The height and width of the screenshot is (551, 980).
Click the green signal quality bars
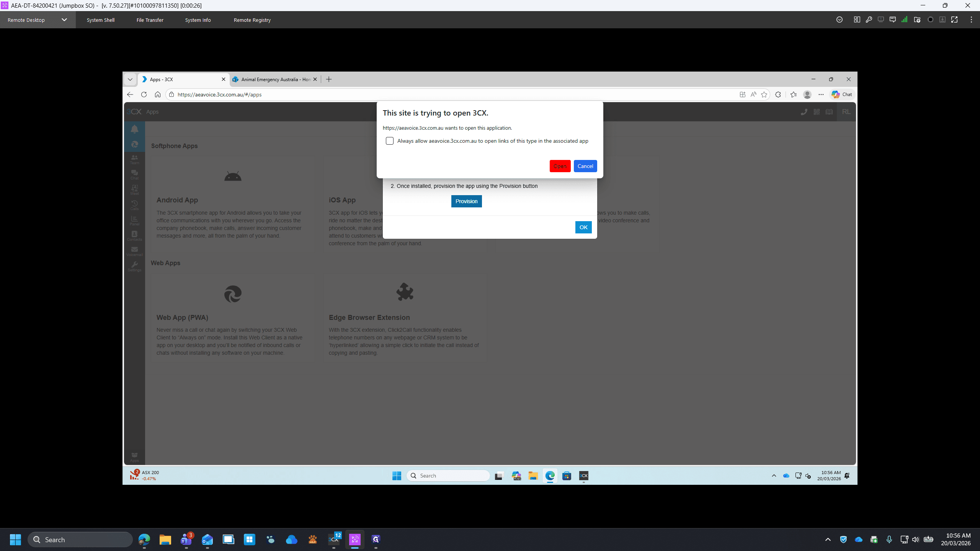click(904, 20)
